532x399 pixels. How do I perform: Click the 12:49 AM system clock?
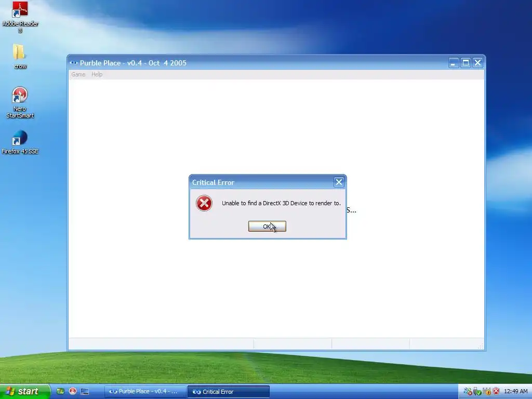(x=516, y=392)
